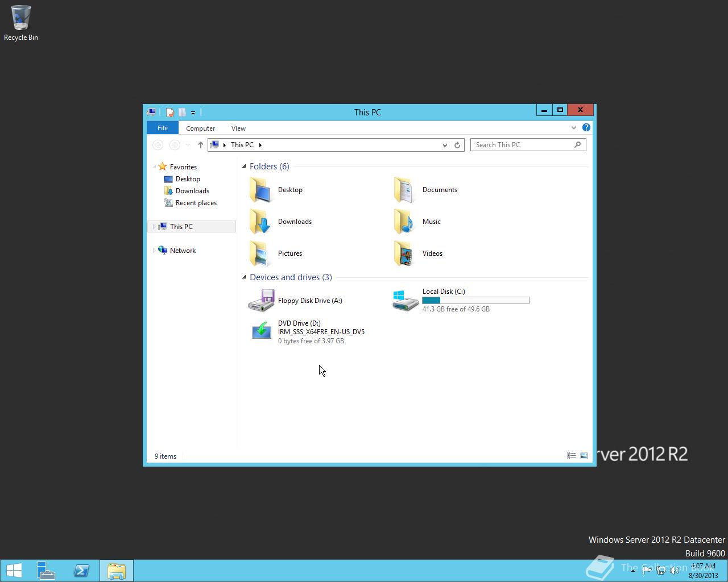The width and height of the screenshot is (728, 582).
Task: Collapse the Devices and drives (3) group
Action: tap(244, 277)
